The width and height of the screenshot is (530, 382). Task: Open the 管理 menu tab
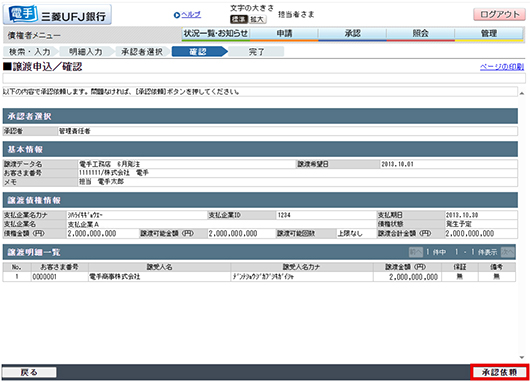(x=489, y=33)
